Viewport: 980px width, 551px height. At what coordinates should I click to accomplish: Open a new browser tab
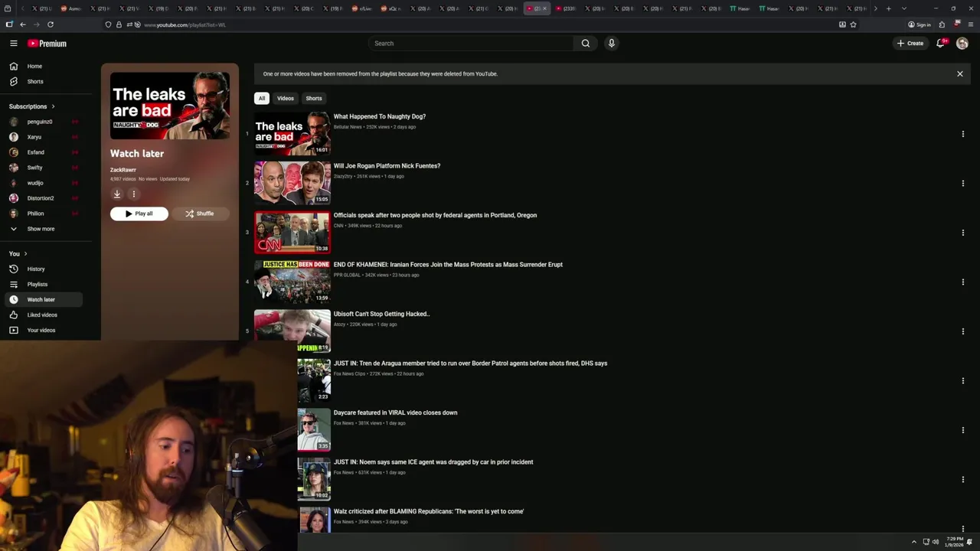[x=888, y=8]
